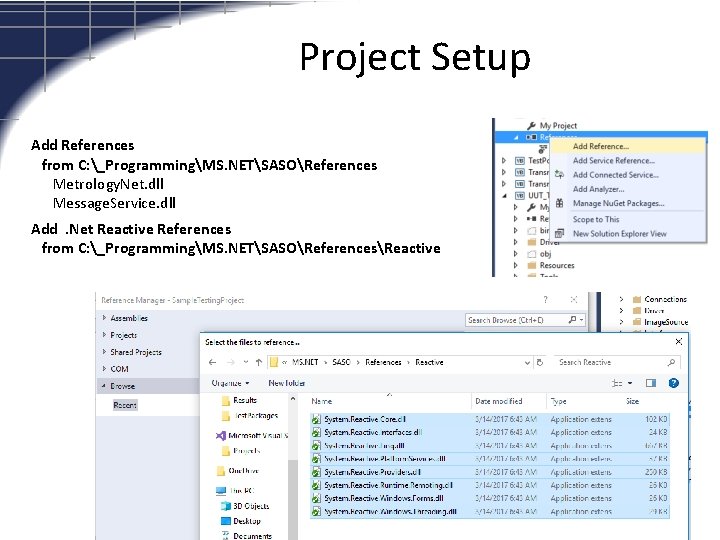Choose Scope to This menu entry
Screen dimensions: 720x540
[596, 219]
